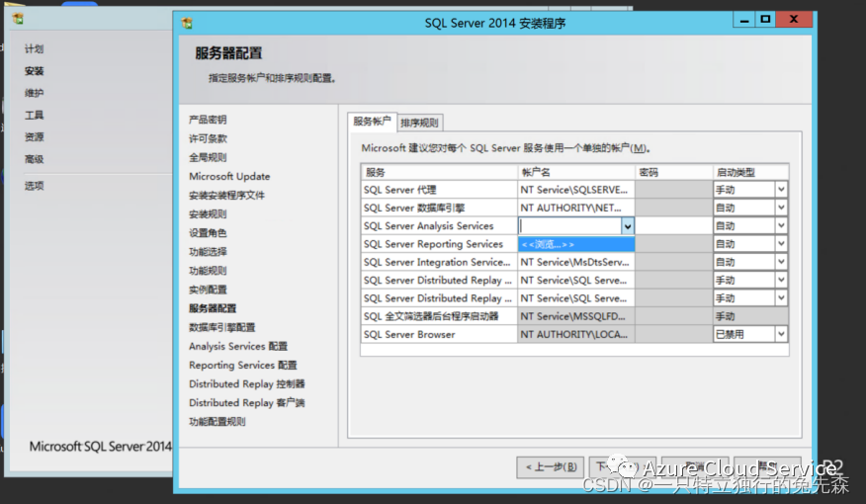Expand account name dropdown for Analysis Services
Screen dimensions: 866x504
(628, 225)
